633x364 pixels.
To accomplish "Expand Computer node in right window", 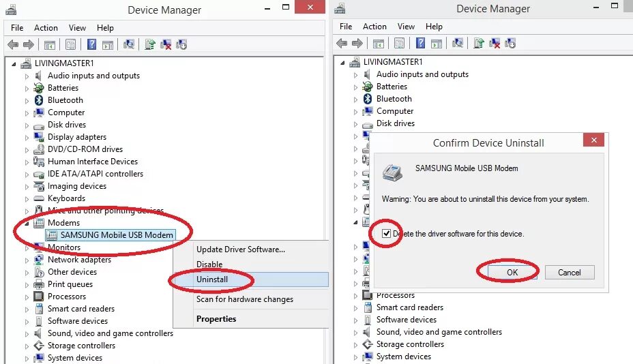I will pyautogui.click(x=355, y=112).
